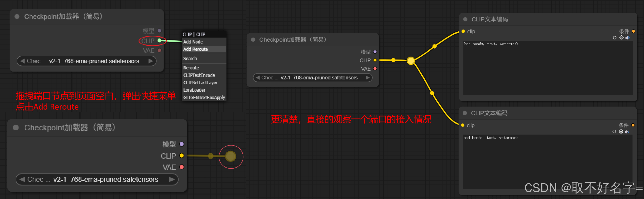
Task: Click prompt text box in upper CLIP文本编码 node
Action: 548,68
